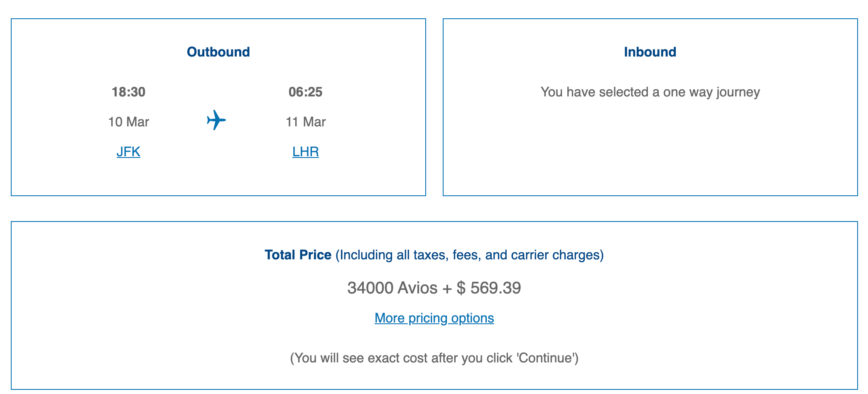
Task: Click the Inbound heading
Action: pyautogui.click(x=650, y=52)
